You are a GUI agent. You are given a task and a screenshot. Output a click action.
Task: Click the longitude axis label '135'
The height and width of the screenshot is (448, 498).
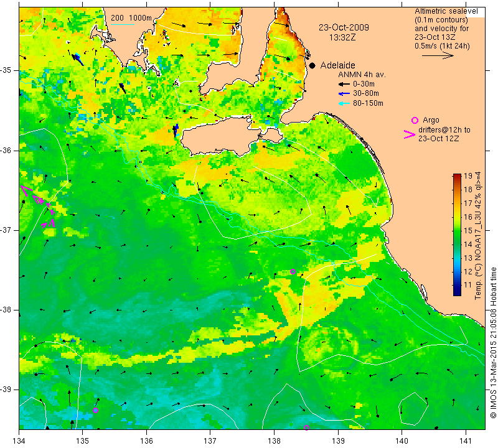[83, 441]
